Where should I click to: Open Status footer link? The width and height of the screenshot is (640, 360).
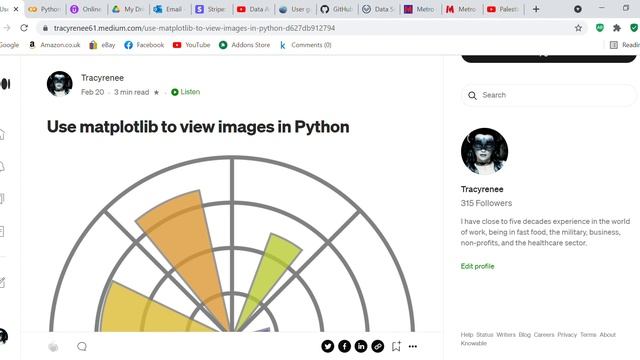(x=485, y=335)
